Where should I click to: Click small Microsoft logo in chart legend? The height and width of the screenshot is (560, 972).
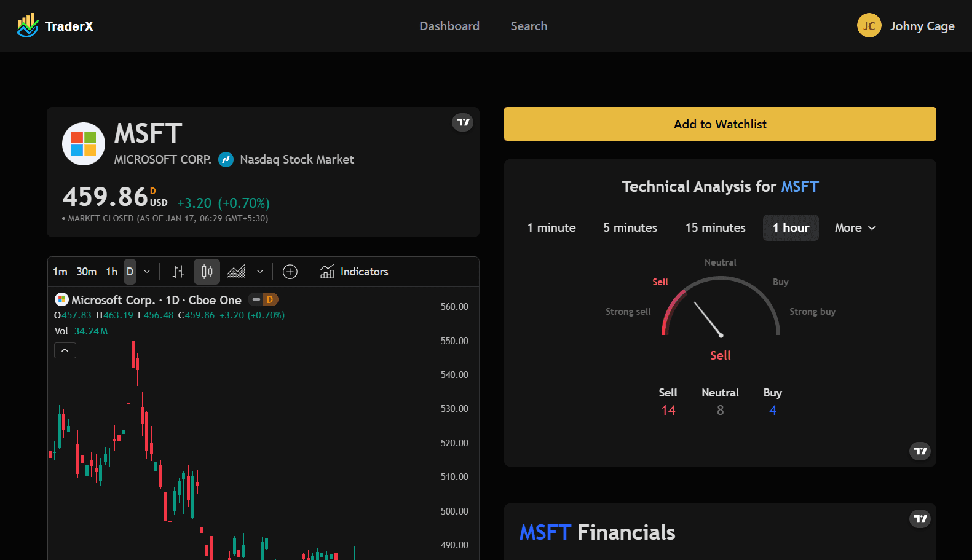[x=61, y=299]
